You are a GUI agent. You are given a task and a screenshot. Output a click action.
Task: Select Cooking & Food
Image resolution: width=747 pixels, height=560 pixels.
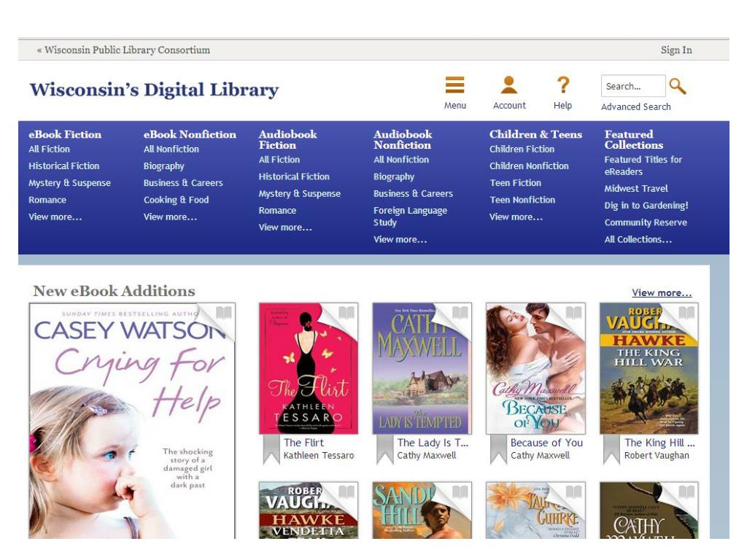point(177,200)
